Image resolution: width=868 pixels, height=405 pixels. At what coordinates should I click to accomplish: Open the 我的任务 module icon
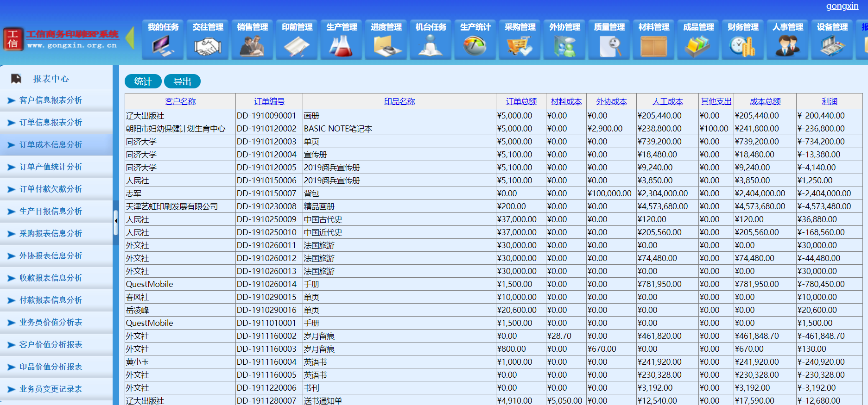tap(163, 45)
